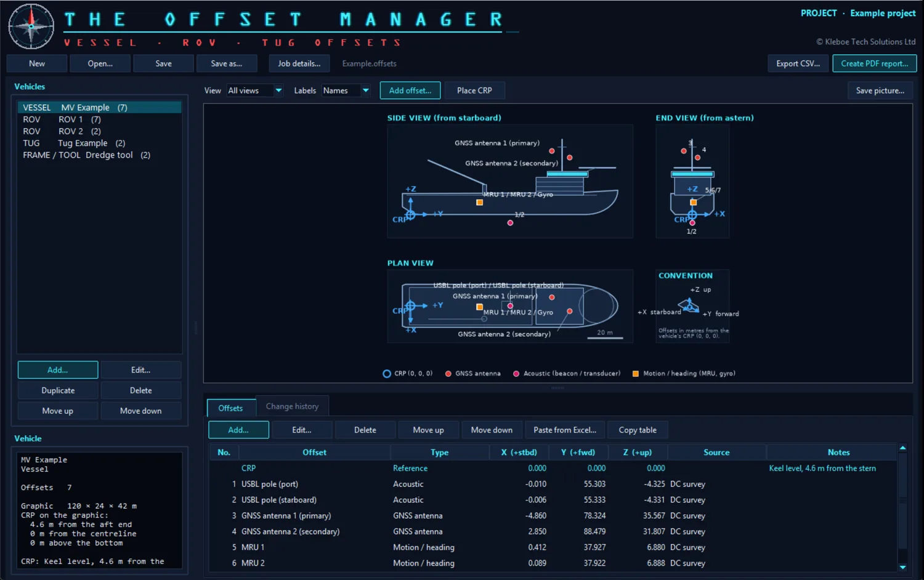Select ROV 2 in the vehicle list

99,131
